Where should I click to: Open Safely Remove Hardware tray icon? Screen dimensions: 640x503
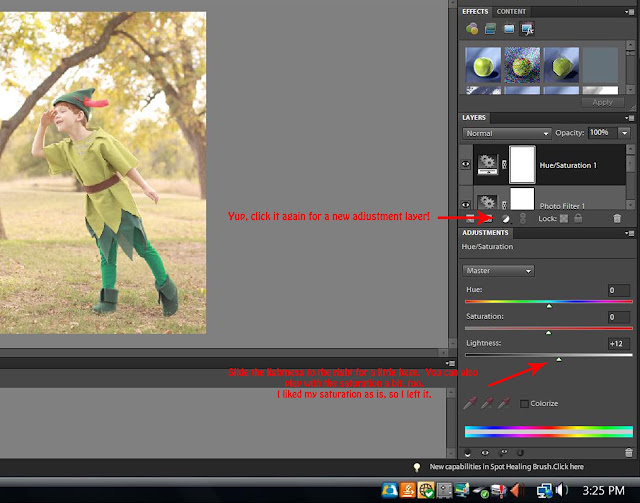(x=480, y=490)
